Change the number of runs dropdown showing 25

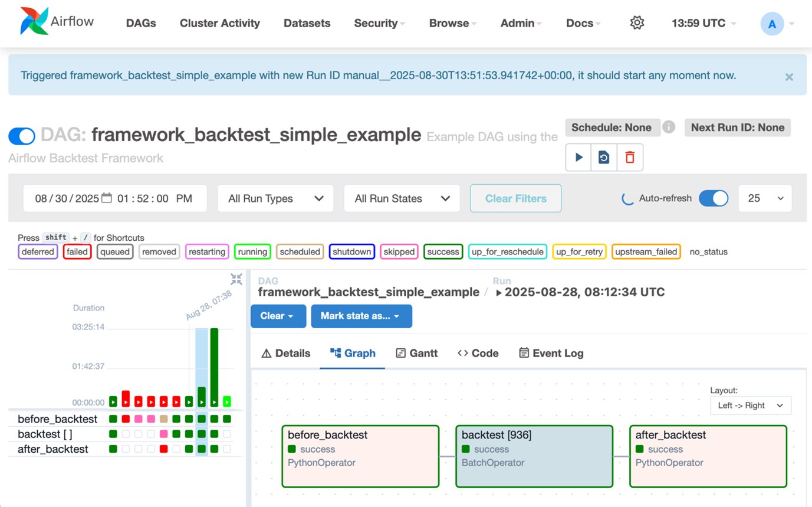(x=765, y=198)
